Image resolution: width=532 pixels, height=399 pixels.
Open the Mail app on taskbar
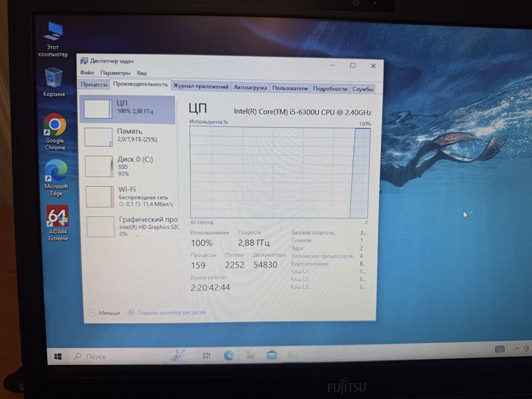tap(271, 355)
